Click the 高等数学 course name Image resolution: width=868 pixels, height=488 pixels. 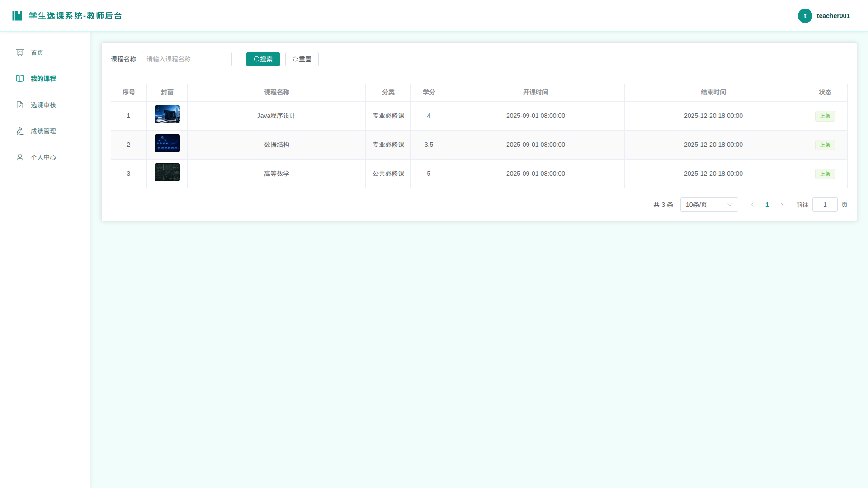pos(277,174)
